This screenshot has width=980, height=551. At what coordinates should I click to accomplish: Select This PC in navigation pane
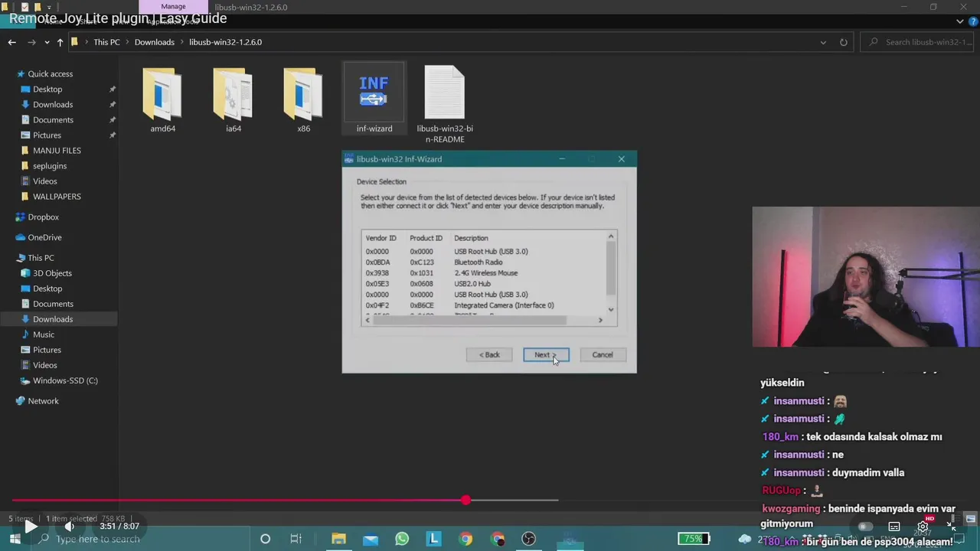coord(41,258)
